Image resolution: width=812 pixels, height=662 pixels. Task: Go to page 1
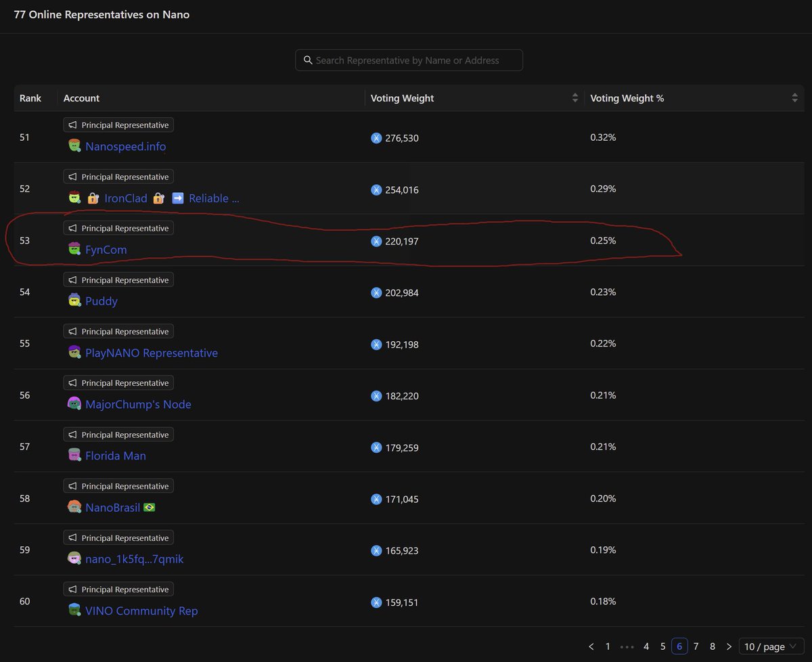(608, 646)
